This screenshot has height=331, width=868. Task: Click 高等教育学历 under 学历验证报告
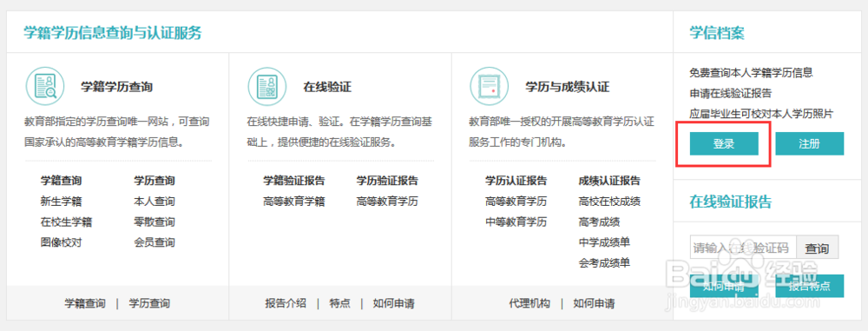[387, 202]
